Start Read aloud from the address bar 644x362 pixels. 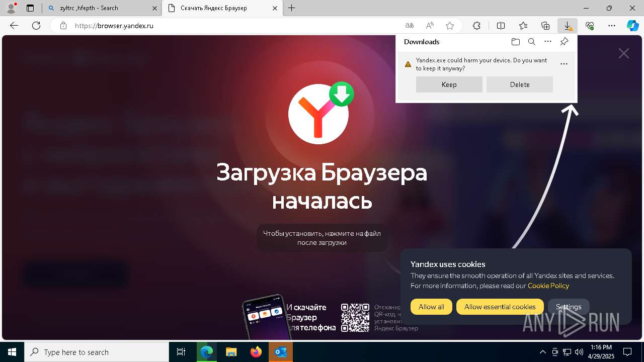click(x=430, y=26)
